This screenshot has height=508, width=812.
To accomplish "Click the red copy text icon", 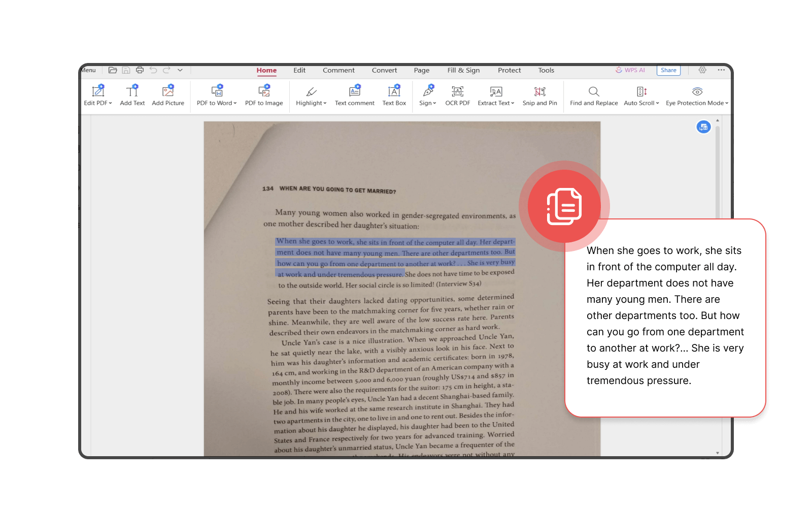I will [564, 206].
